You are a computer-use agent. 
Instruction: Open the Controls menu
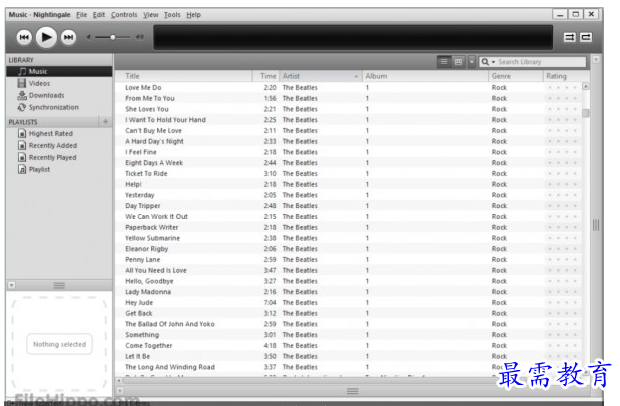point(124,15)
